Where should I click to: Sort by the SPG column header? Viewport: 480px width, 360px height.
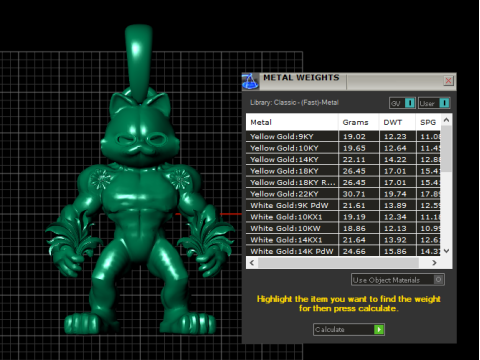pos(428,122)
